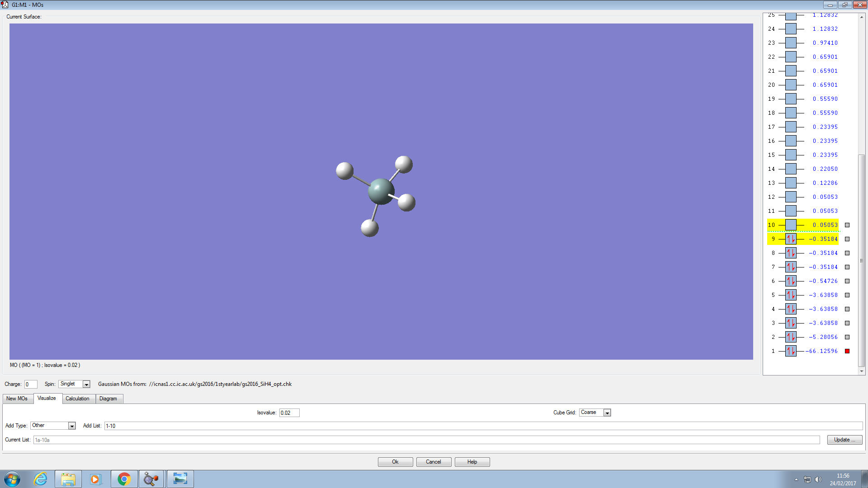Select energy value -5.28056 of MO 2
The image size is (868, 488).
tap(823, 337)
